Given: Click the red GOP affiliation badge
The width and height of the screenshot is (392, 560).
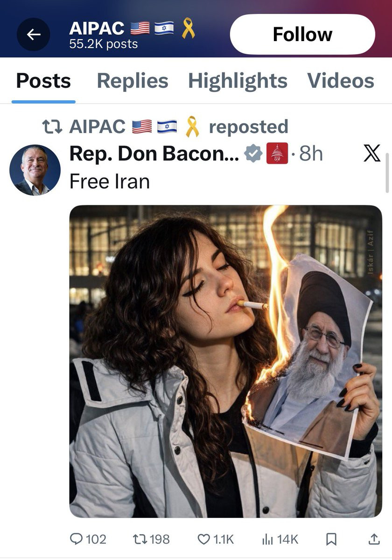Looking at the screenshot, I should [x=277, y=154].
